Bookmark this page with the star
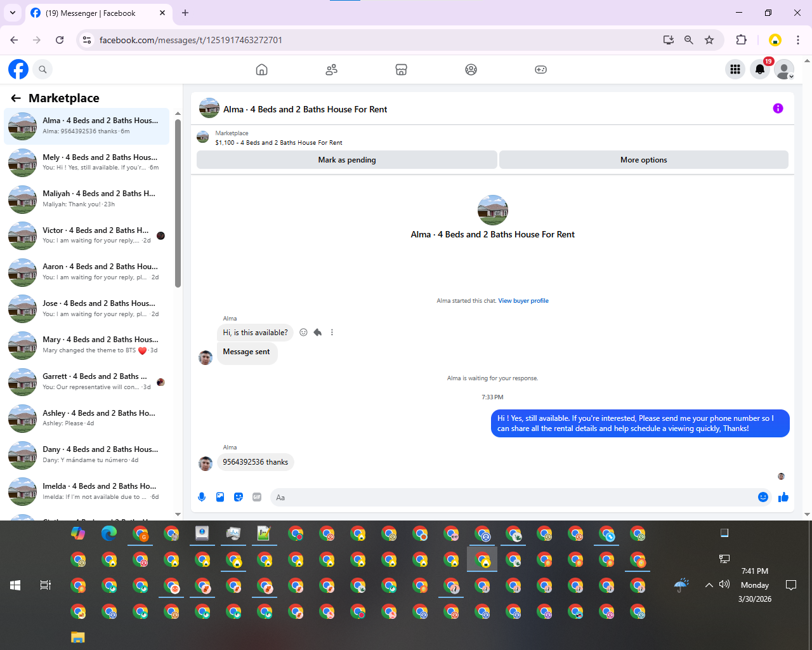 [709, 40]
